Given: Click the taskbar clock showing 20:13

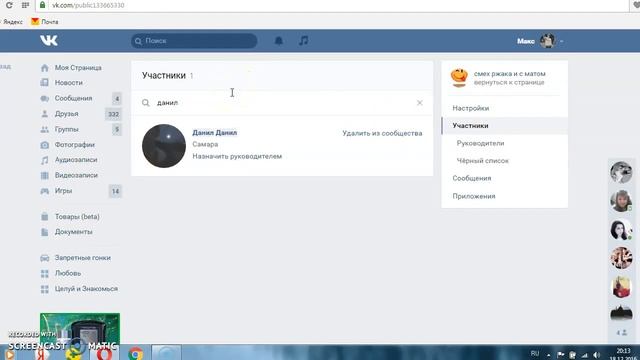Looking at the screenshot, I should coord(623,351).
